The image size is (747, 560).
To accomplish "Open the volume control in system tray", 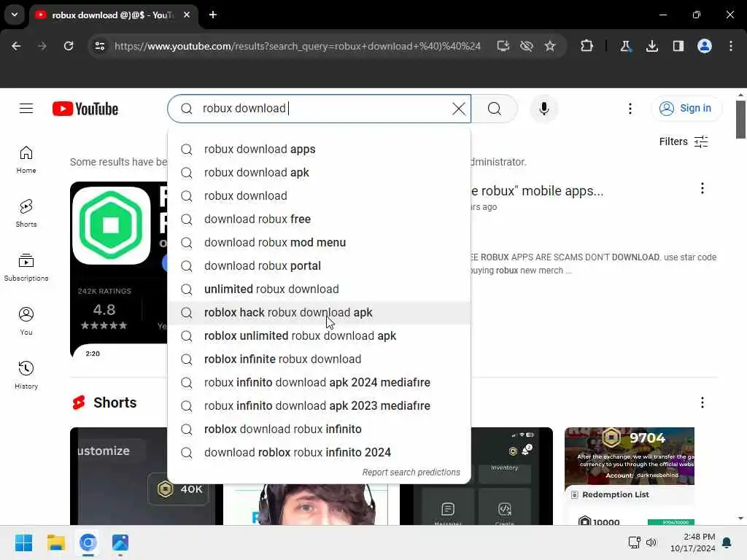I will click(651, 542).
